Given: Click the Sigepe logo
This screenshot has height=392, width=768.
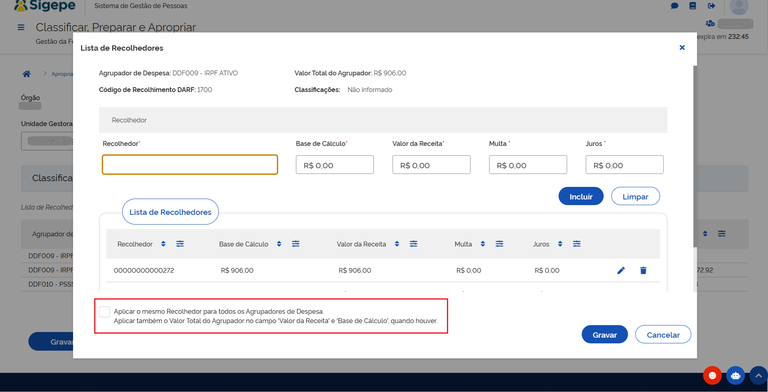Looking at the screenshot, I should pos(45,6).
